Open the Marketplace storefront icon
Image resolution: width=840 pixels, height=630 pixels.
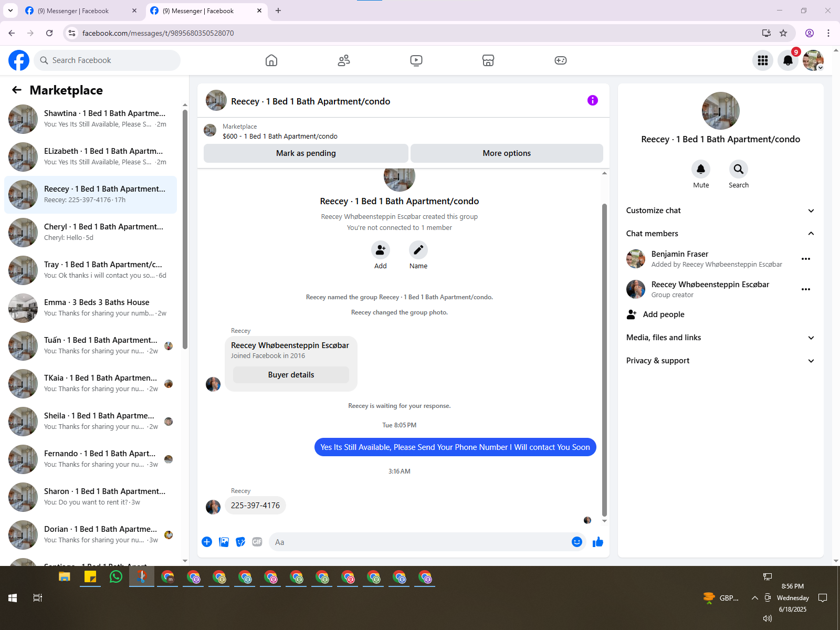[x=488, y=60]
